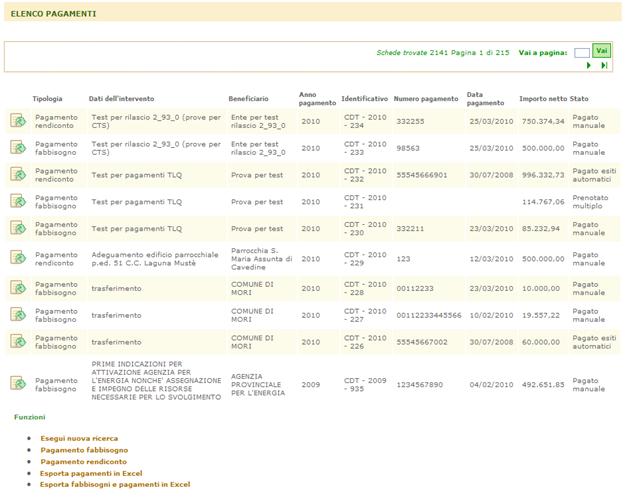The width and height of the screenshot is (625, 504).
Task: Click the 'Importo netto' column header
Action: [543, 98]
